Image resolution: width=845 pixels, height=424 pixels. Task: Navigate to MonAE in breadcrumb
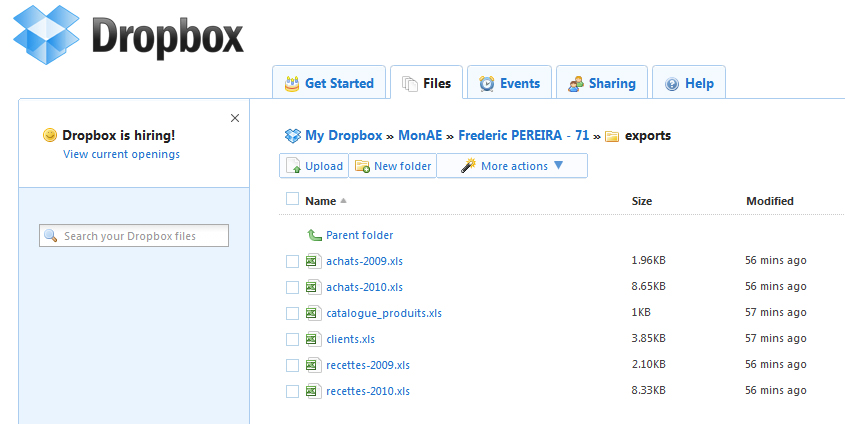point(420,136)
